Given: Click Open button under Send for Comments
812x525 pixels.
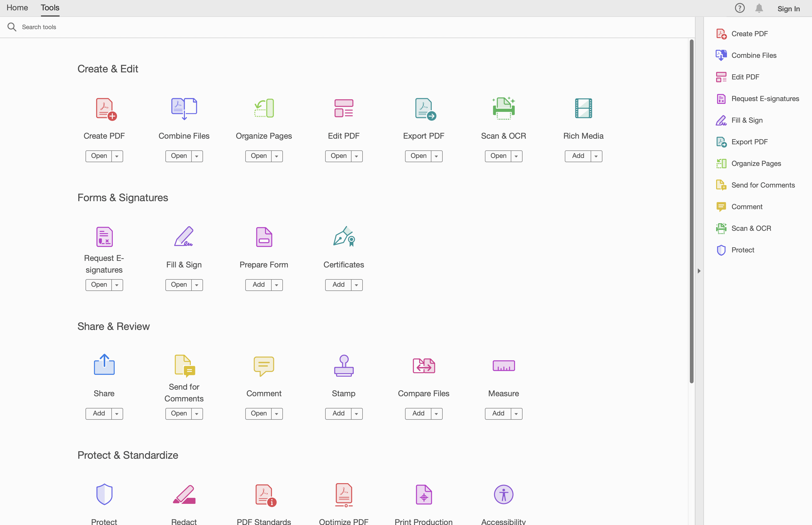Looking at the screenshot, I should tap(179, 414).
